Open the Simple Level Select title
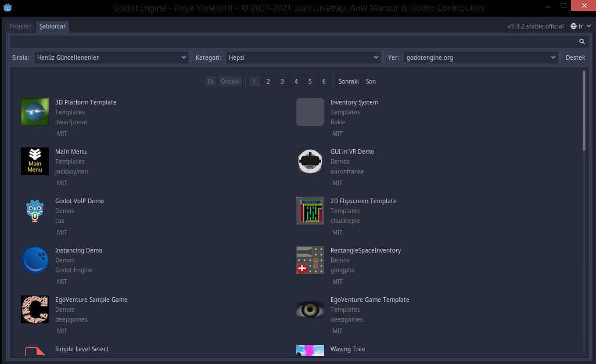The width and height of the screenshot is (596, 364). click(82, 349)
